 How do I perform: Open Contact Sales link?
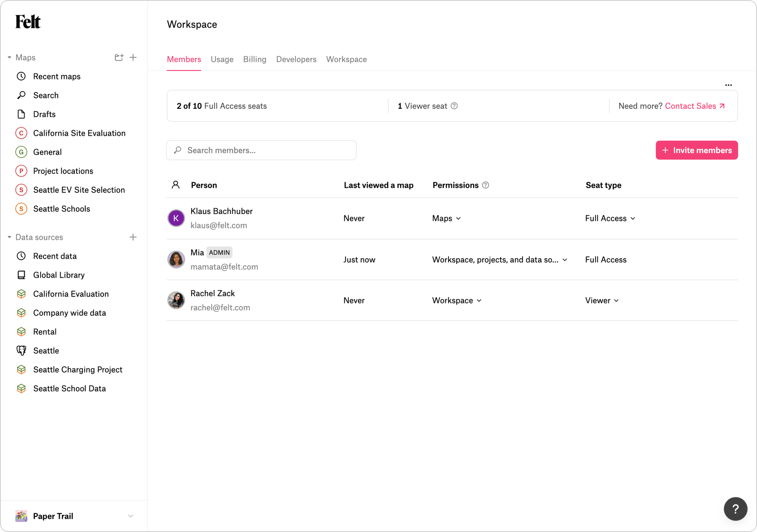(x=695, y=106)
